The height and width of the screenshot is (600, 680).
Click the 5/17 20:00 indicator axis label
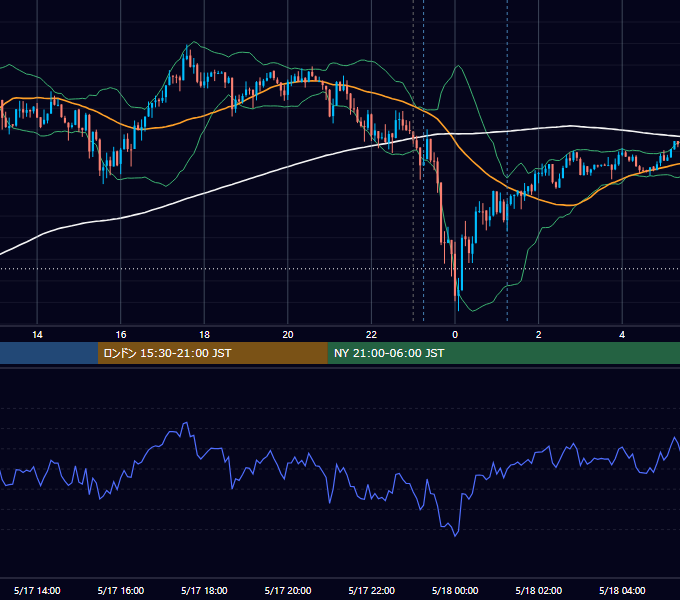coord(288,590)
